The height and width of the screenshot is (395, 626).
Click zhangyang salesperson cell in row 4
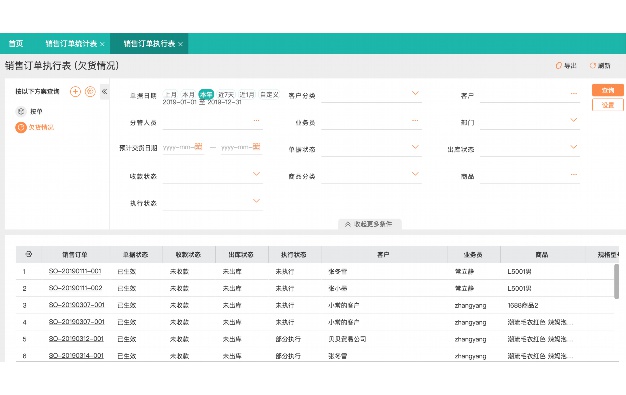click(x=471, y=322)
